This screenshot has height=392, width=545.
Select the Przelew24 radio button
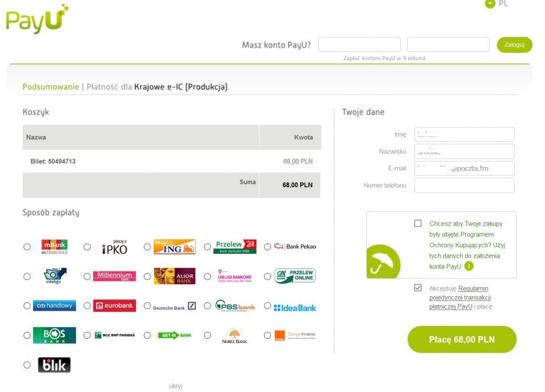click(x=207, y=247)
